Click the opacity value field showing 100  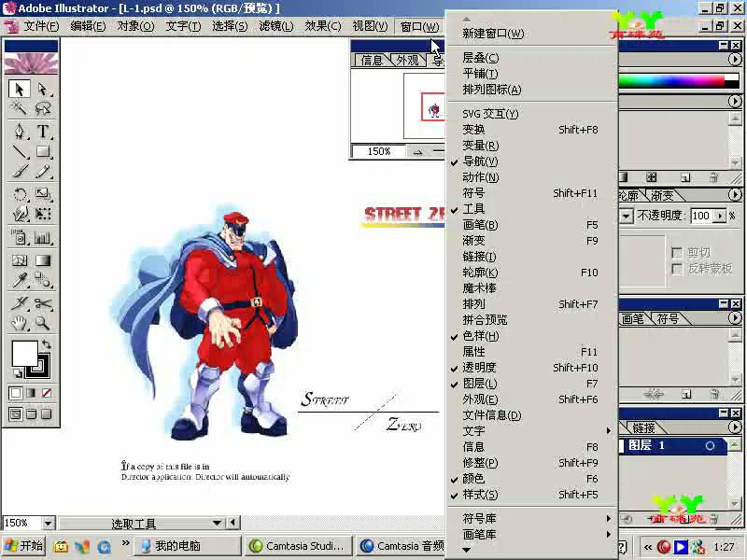[702, 217]
